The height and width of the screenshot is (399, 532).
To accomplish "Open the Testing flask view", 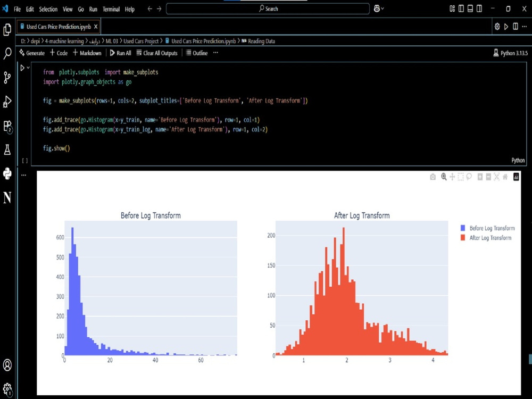I will point(7,149).
